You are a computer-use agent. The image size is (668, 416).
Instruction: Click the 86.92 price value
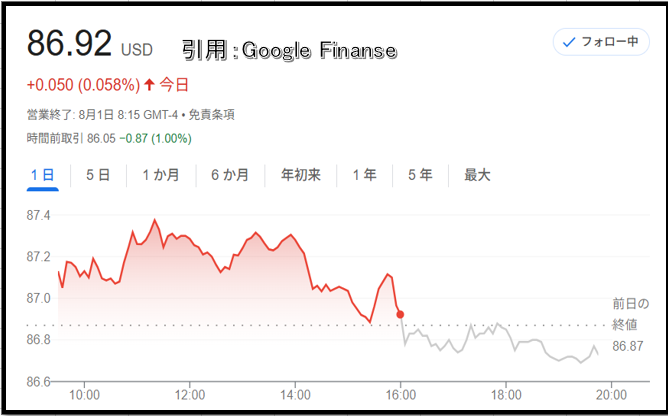69,43
